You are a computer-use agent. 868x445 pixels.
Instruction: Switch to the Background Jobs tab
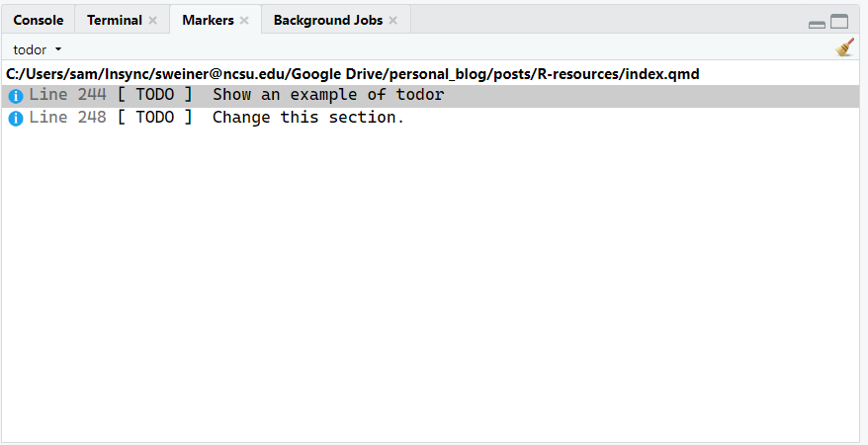[327, 20]
